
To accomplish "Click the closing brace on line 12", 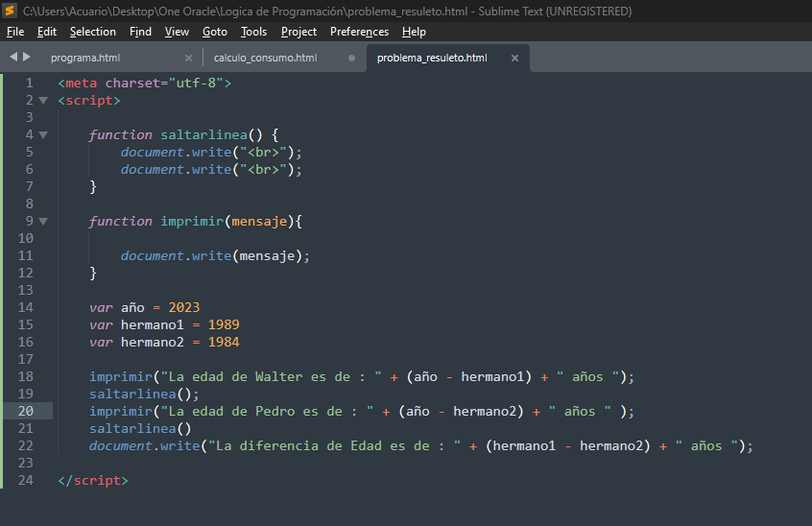I will 93,274.
